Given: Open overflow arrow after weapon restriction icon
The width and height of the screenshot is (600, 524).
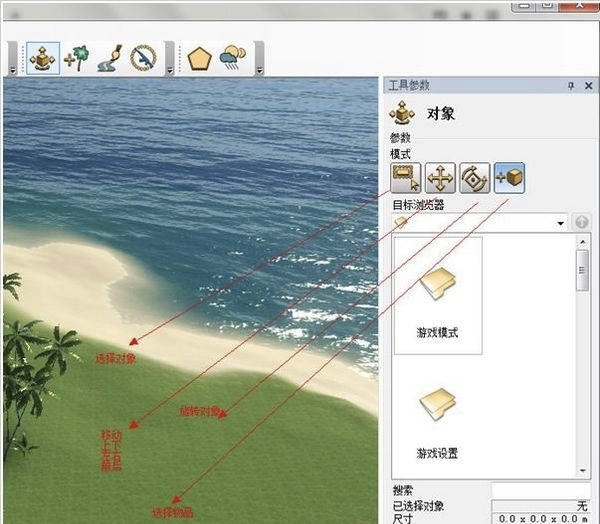Looking at the screenshot, I should point(170,70).
